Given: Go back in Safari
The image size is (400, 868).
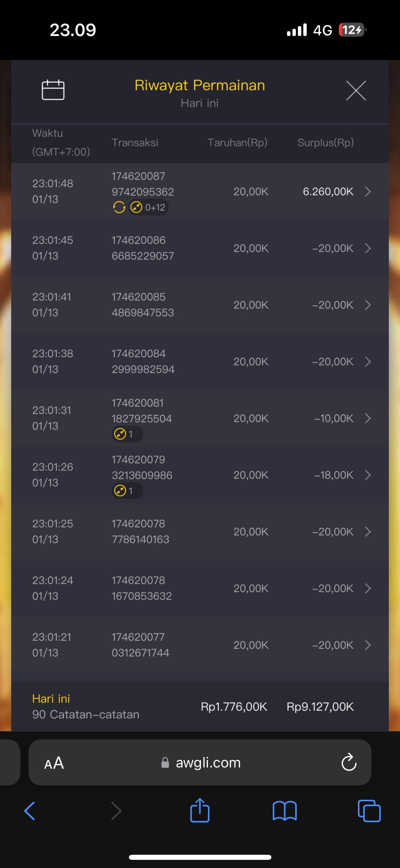Looking at the screenshot, I should (x=30, y=811).
